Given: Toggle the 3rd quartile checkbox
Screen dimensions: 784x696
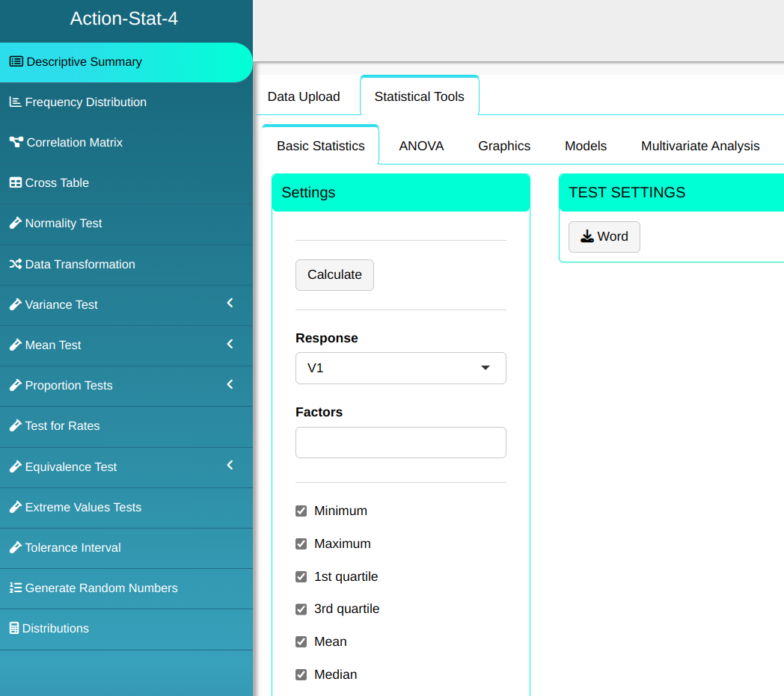Looking at the screenshot, I should click(301, 609).
